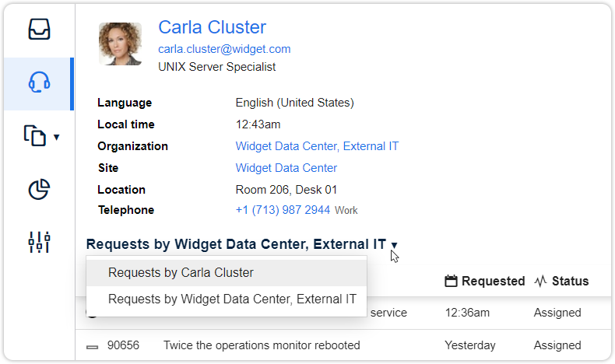Choose Requests by Widget Data Center, External IT option
The width and height of the screenshot is (615, 364).
(232, 299)
